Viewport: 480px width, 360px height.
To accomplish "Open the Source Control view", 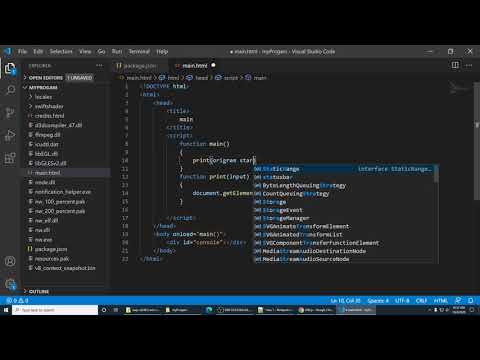I will (x=10, y=113).
